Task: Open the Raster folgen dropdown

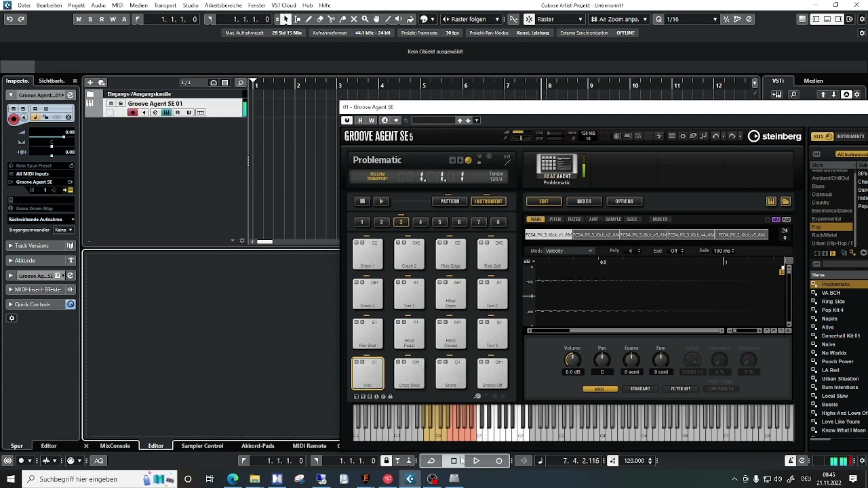Action: tap(471, 19)
